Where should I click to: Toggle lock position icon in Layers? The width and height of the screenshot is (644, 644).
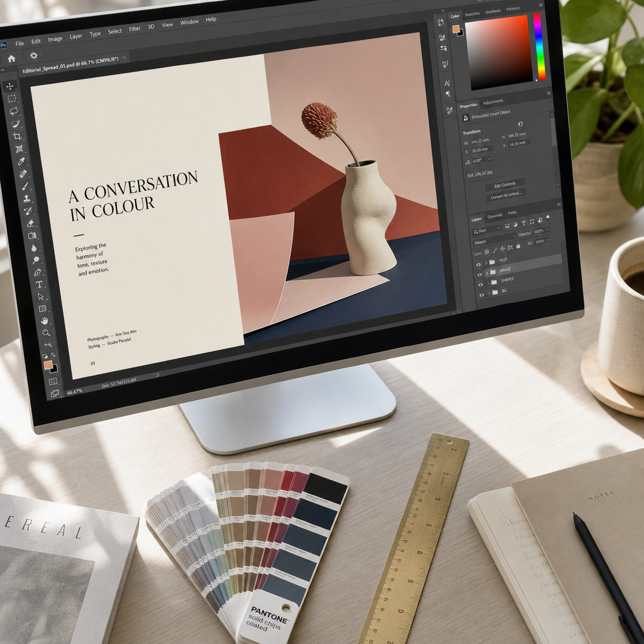pos(502,249)
